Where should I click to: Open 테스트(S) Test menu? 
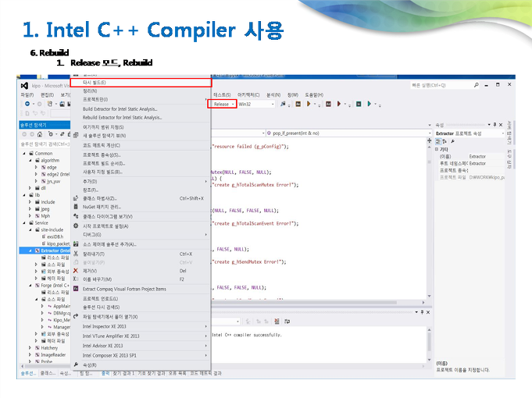click(x=222, y=95)
